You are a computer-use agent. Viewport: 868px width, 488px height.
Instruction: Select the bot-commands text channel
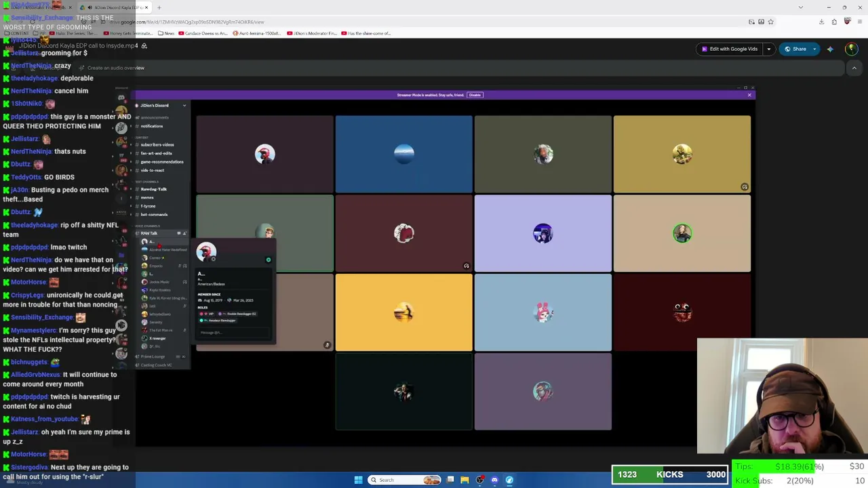153,215
